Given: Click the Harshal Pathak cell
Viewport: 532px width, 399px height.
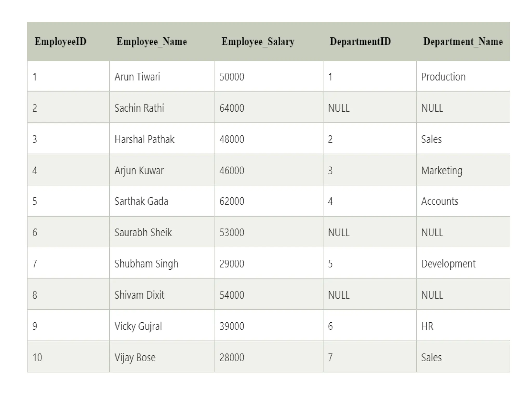Looking at the screenshot, I should coord(144,139).
